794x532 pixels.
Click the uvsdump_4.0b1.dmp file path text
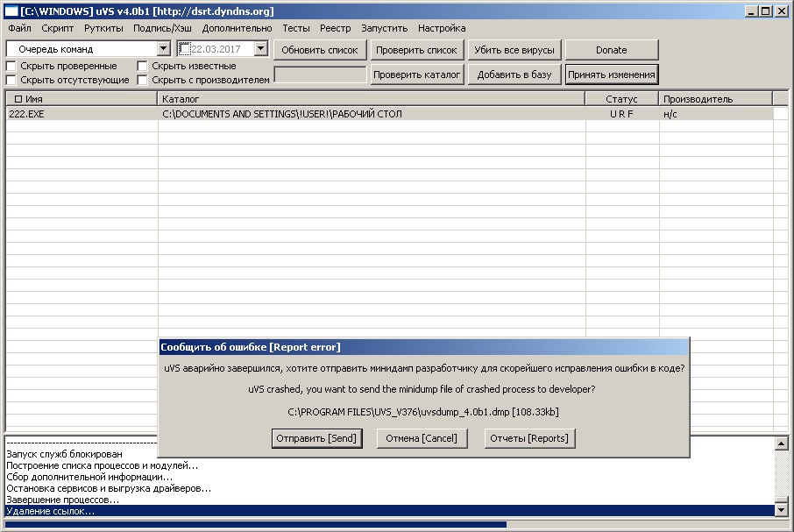tap(422, 412)
